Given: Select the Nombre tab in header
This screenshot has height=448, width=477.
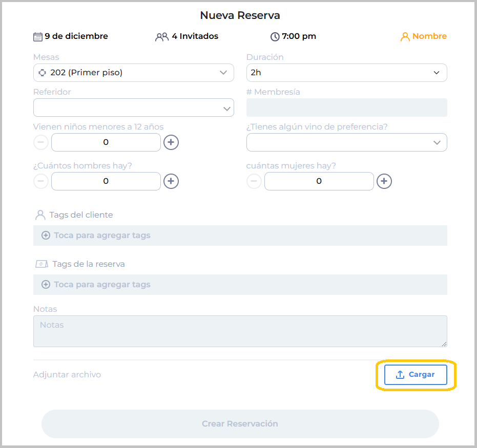Looking at the screenshot, I should (429, 36).
